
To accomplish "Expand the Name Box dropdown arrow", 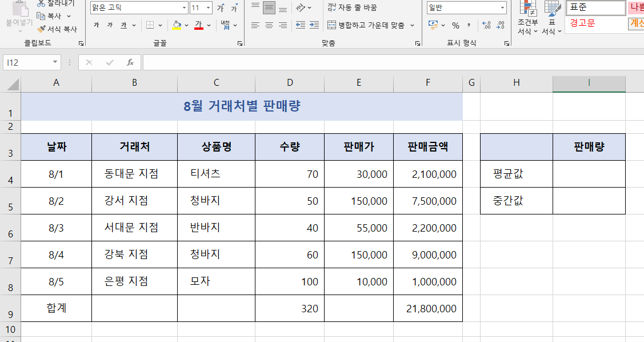I will point(55,62).
